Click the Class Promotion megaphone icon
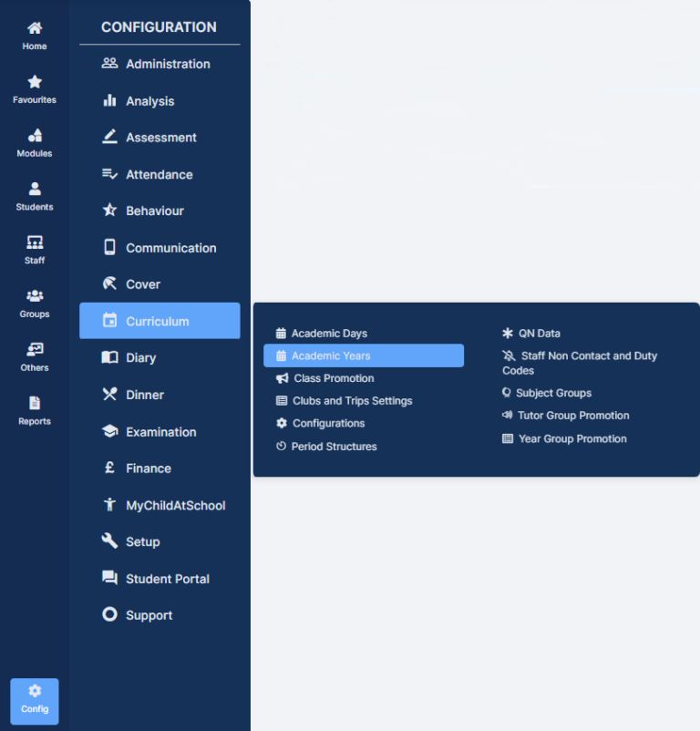The height and width of the screenshot is (731, 700). coord(282,378)
